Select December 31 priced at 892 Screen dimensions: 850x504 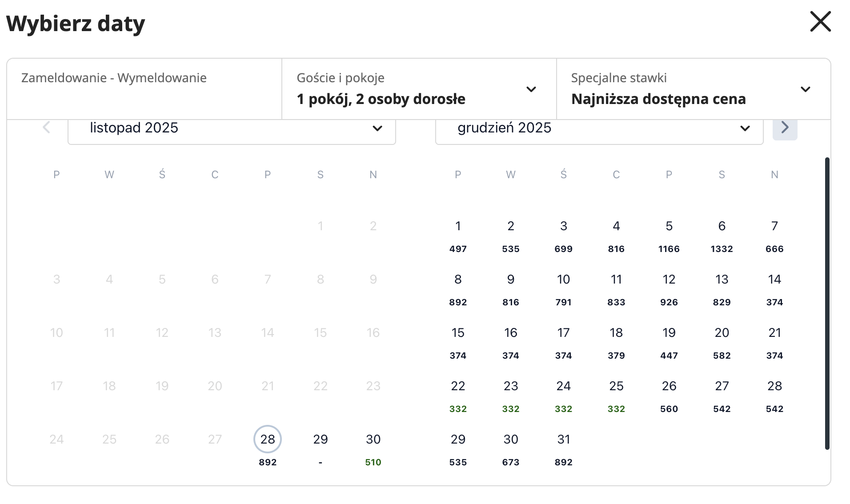point(563,447)
